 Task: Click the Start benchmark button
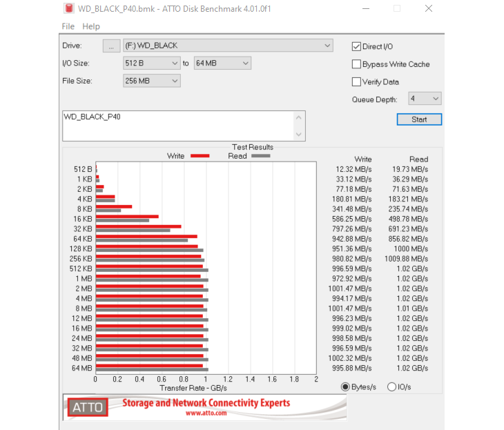coord(419,119)
